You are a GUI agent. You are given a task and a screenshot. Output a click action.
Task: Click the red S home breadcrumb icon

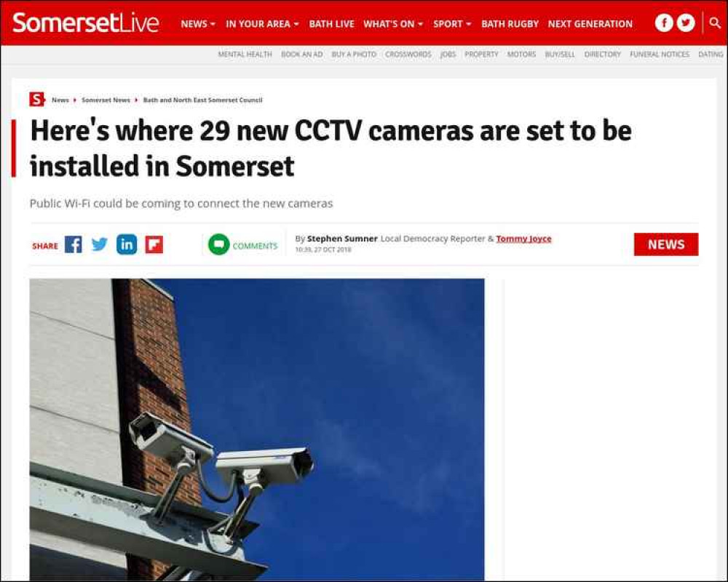pyautogui.click(x=36, y=100)
